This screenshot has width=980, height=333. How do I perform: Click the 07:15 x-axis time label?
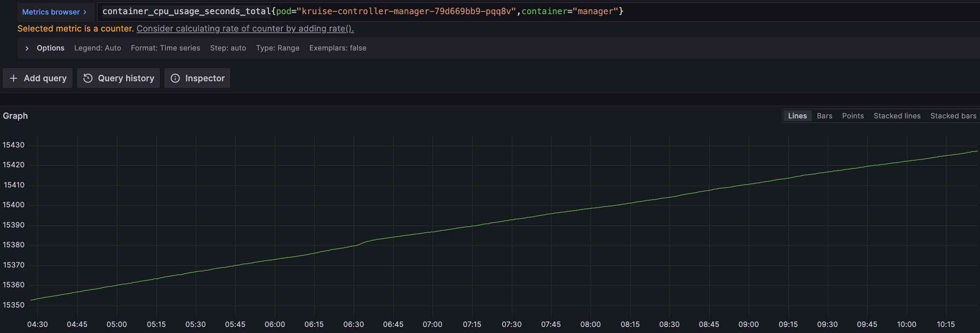click(472, 325)
